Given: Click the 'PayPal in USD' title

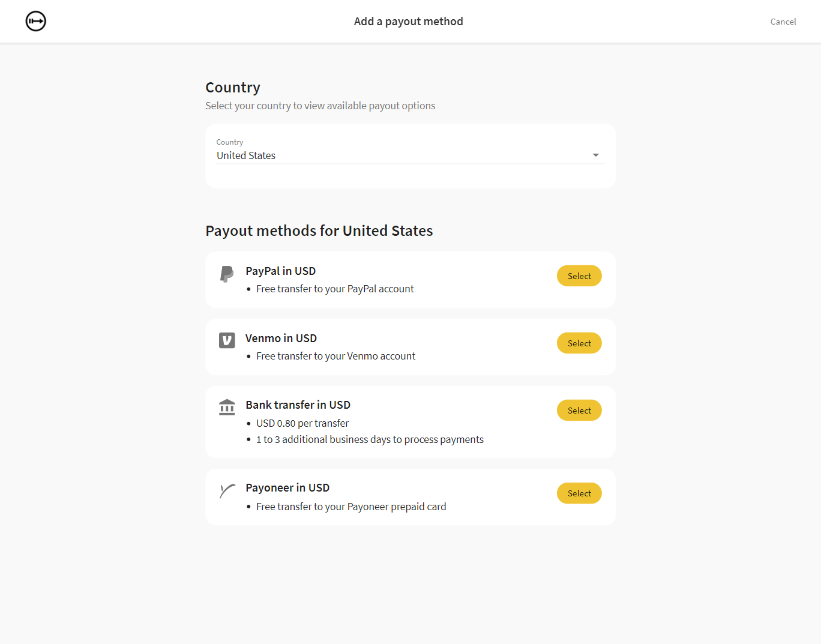Looking at the screenshot, I should 280,271.
